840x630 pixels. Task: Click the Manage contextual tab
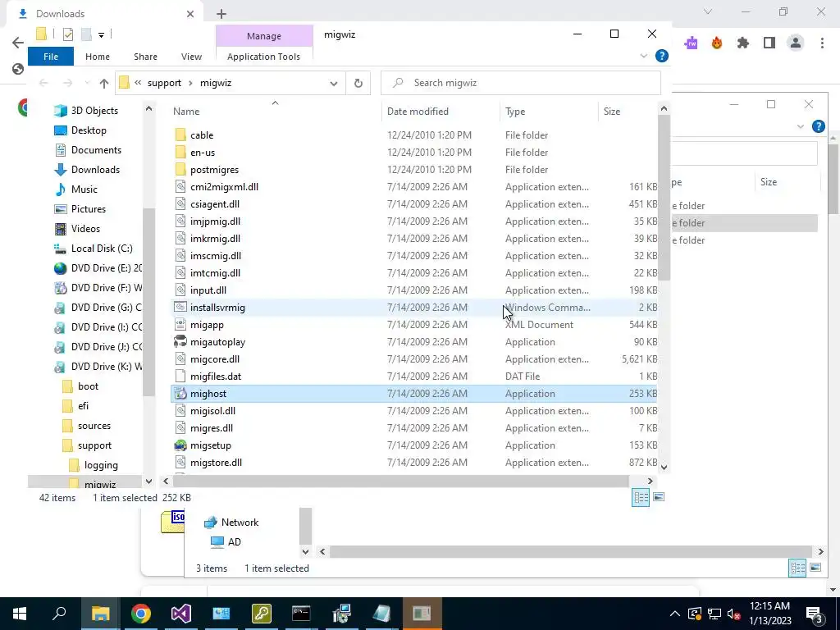pos(264,36)
